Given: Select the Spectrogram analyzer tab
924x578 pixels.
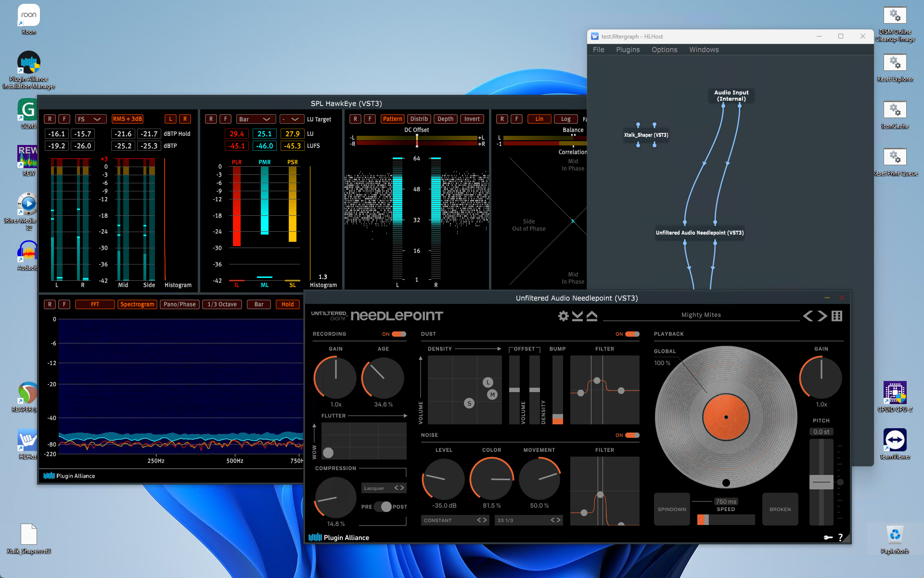Looking at the screenshot, I should [x=137, y=304].
